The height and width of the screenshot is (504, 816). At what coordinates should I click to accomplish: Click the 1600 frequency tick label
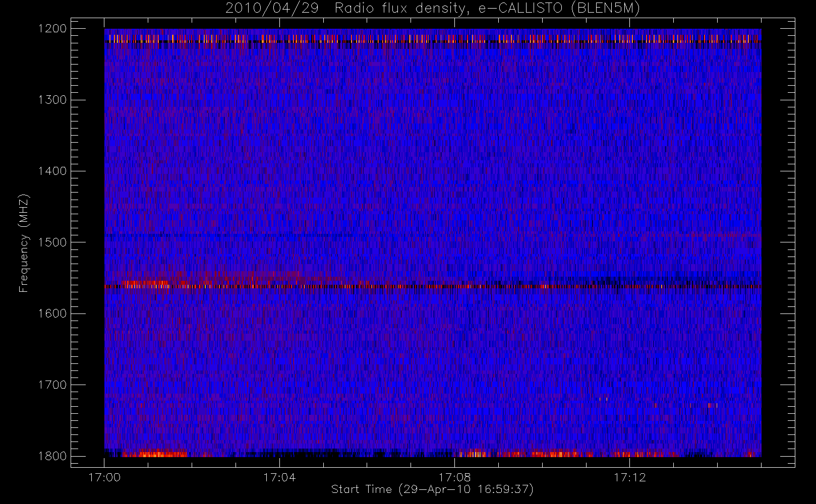tap(53, 313)
